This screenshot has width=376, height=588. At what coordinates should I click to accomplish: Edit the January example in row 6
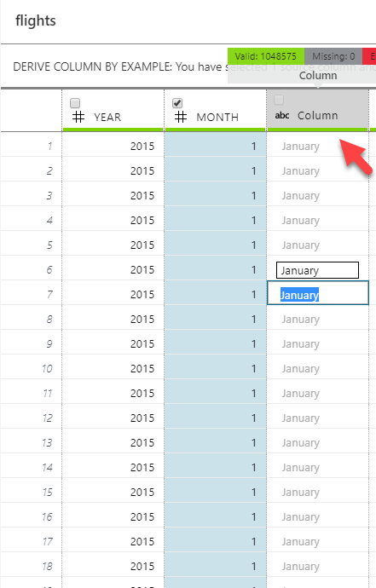[317, 270]
